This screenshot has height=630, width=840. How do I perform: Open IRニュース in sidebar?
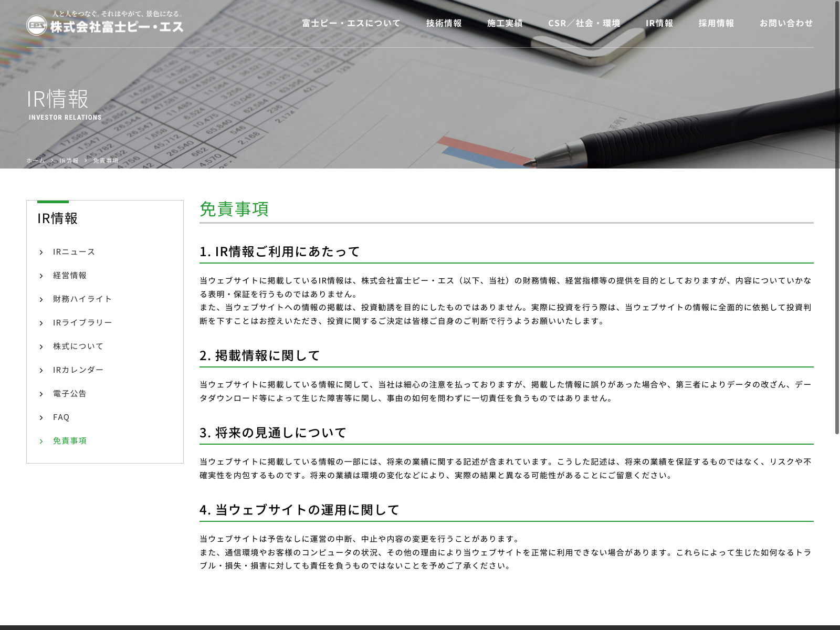[74, 252]
